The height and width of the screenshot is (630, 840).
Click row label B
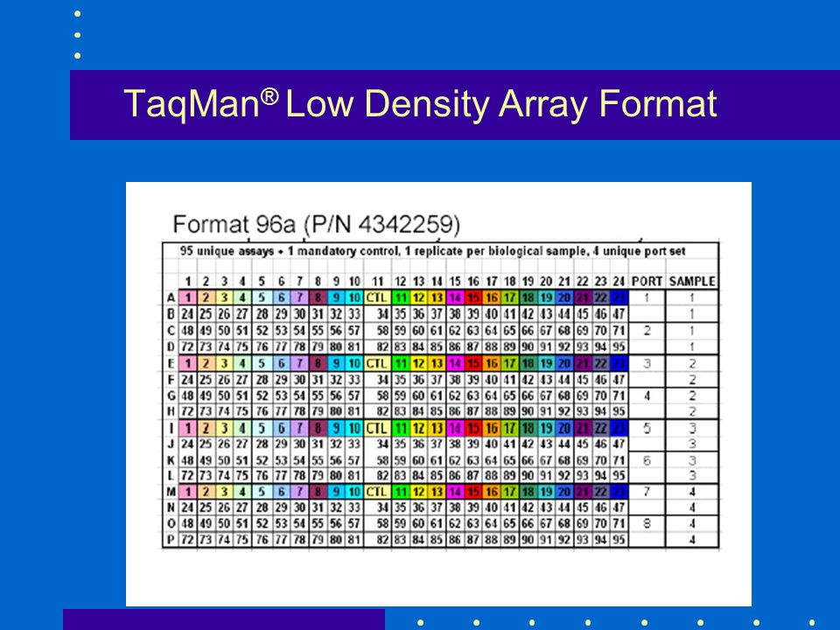tap(171, 314)
